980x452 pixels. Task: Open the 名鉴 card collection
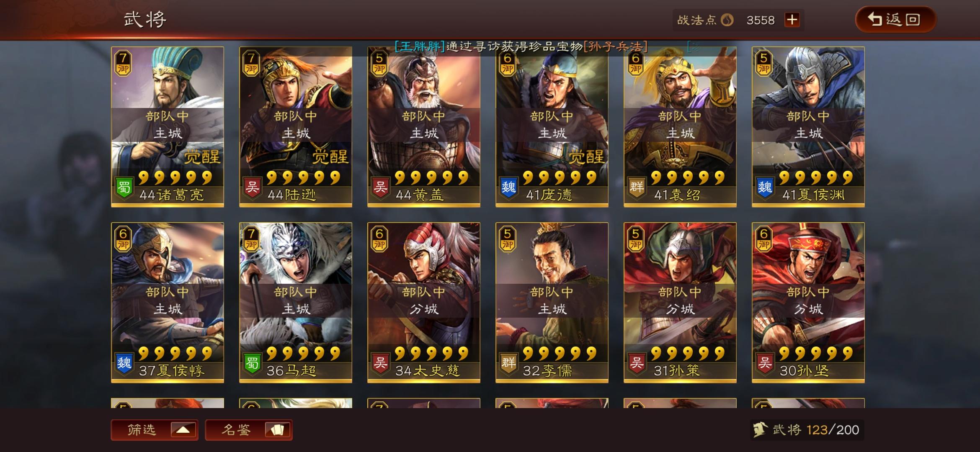coord(249,430)
